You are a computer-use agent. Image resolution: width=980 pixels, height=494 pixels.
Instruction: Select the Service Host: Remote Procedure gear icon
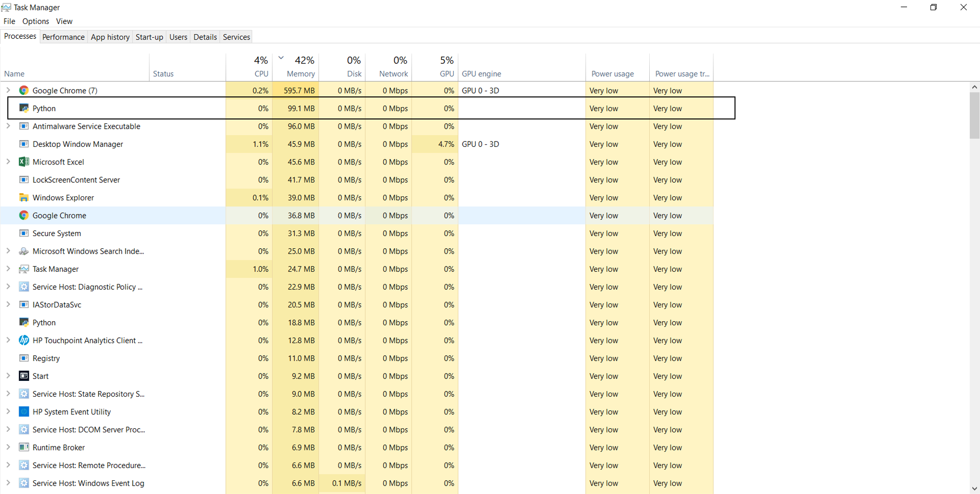coord(24,466)
